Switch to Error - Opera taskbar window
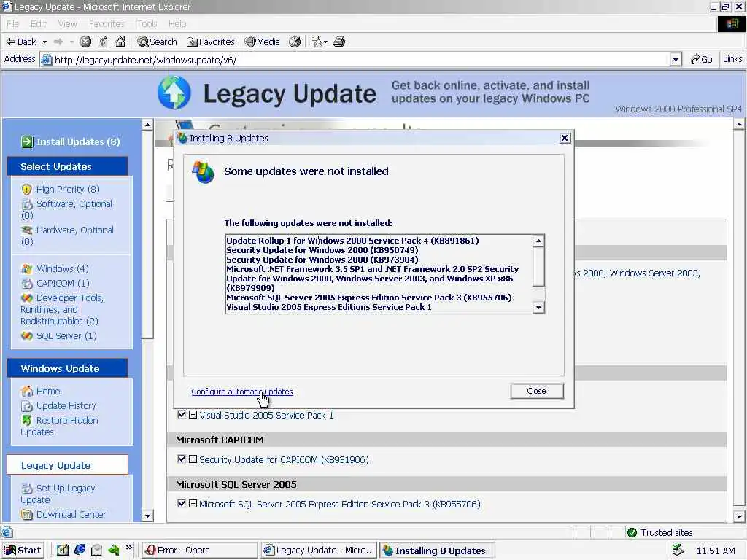 200,551
